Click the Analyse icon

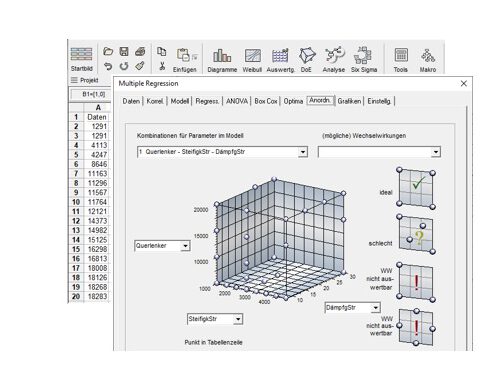(334, 55)
